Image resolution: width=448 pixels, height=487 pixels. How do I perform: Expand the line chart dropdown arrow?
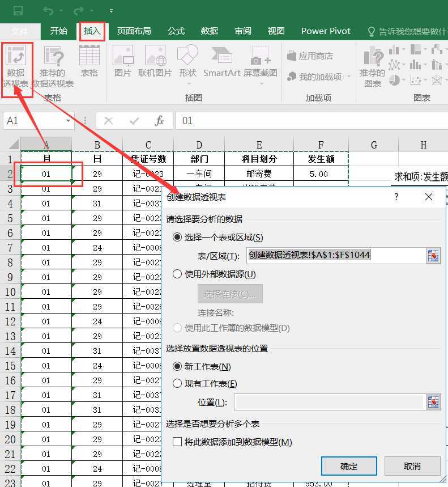[404, 65]
